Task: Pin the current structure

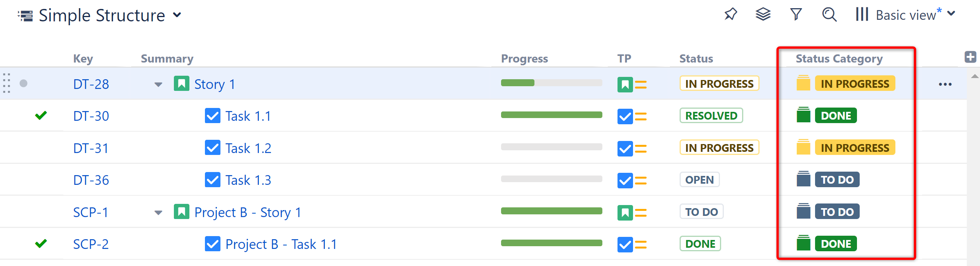Action: [730, 14]
